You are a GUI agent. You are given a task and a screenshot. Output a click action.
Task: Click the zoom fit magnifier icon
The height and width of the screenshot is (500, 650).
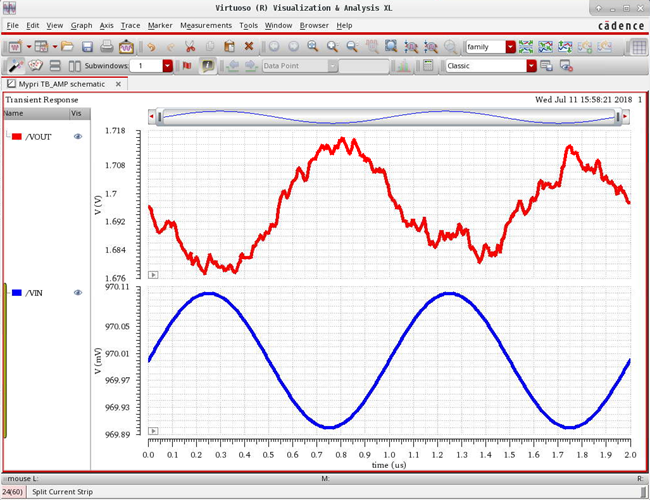313,46
